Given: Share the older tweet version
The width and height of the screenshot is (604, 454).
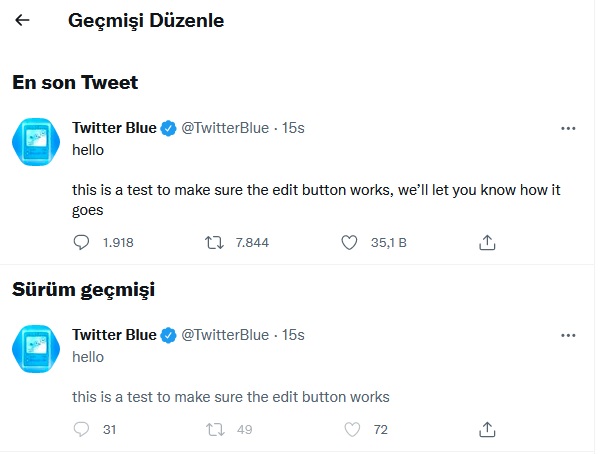Looking at the screenshot, I should tap(487, 429).
